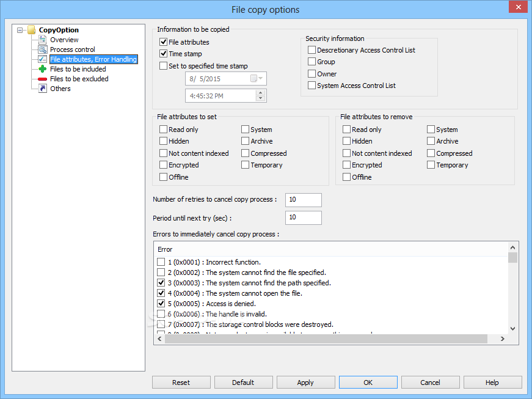Apply the file copy options

click(305, 383)
